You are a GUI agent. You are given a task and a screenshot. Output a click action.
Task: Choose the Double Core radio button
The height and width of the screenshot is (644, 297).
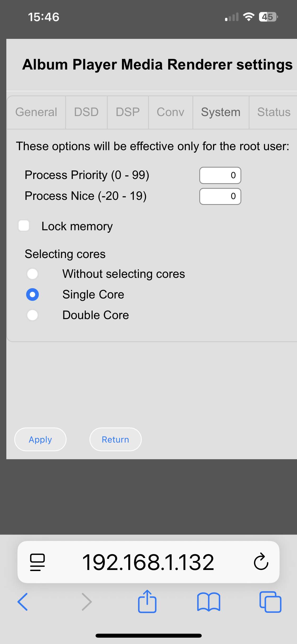tap(32, 315)
